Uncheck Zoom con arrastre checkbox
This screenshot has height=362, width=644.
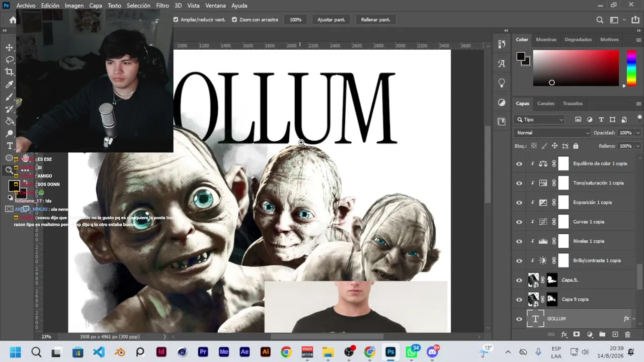click(234, 20)
